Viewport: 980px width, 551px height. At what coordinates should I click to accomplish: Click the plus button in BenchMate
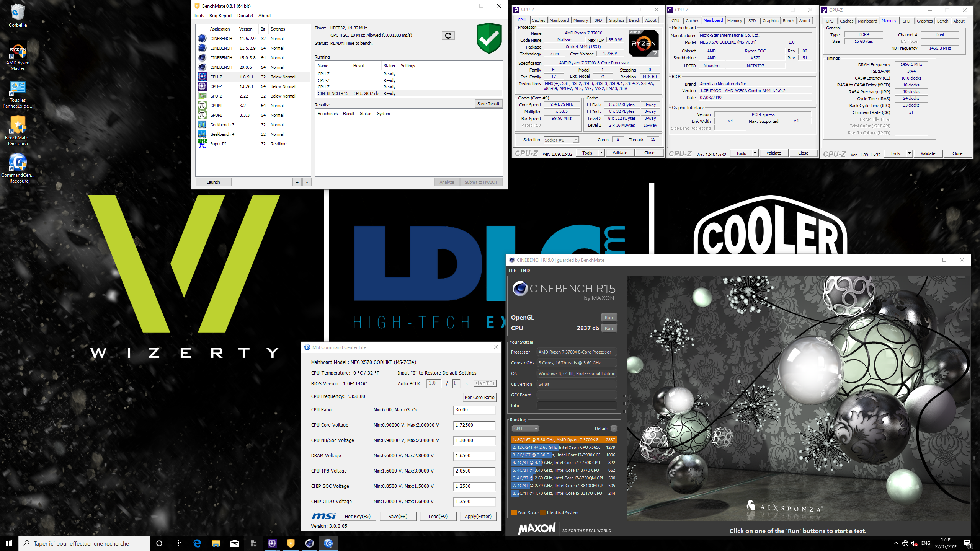[297, 182]
